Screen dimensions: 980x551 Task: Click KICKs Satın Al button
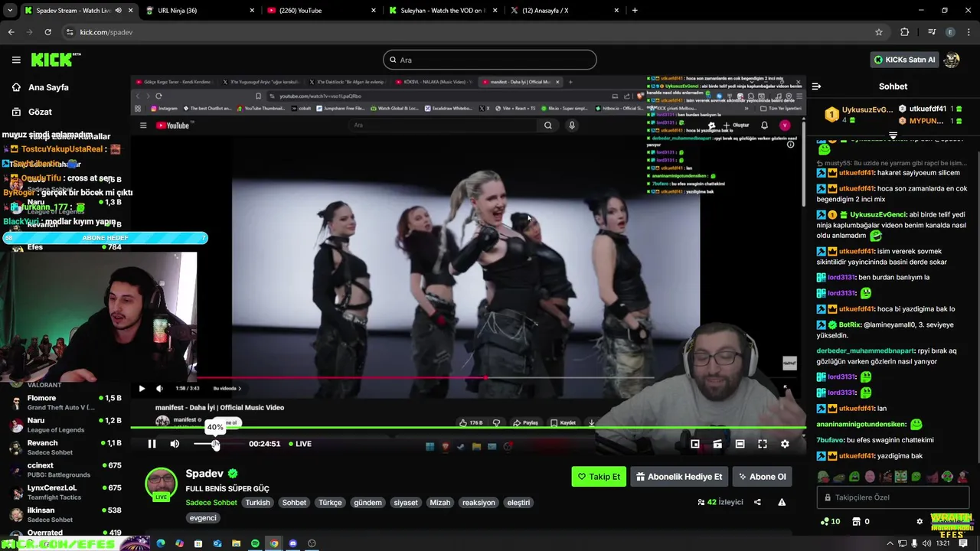904,60
